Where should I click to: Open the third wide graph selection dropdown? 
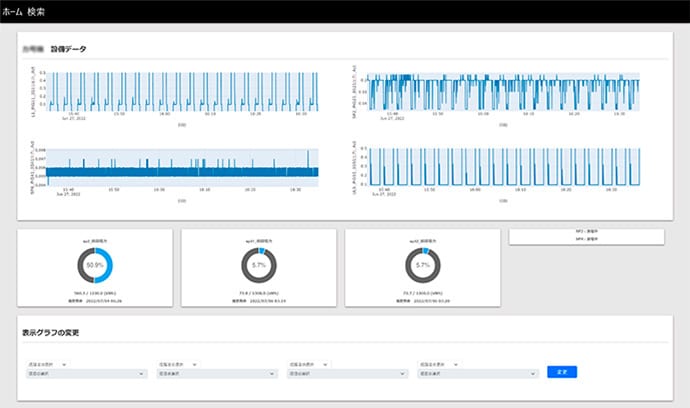(344, 374)
